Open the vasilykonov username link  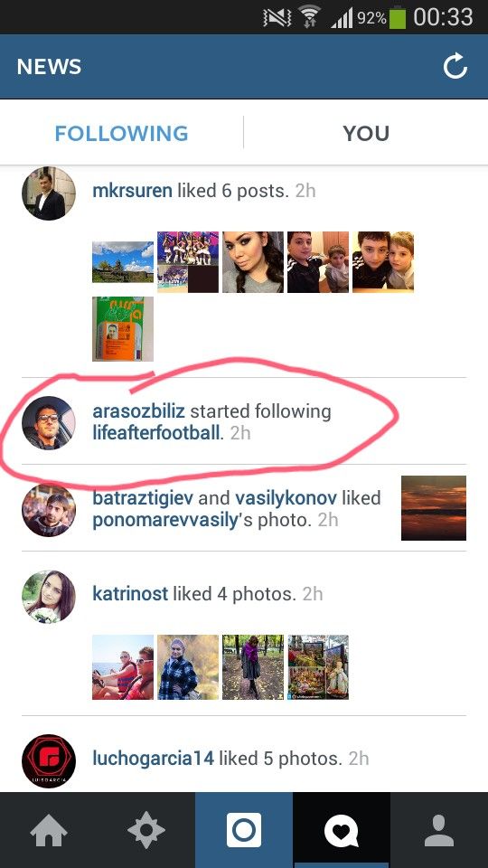pos(286,497)
